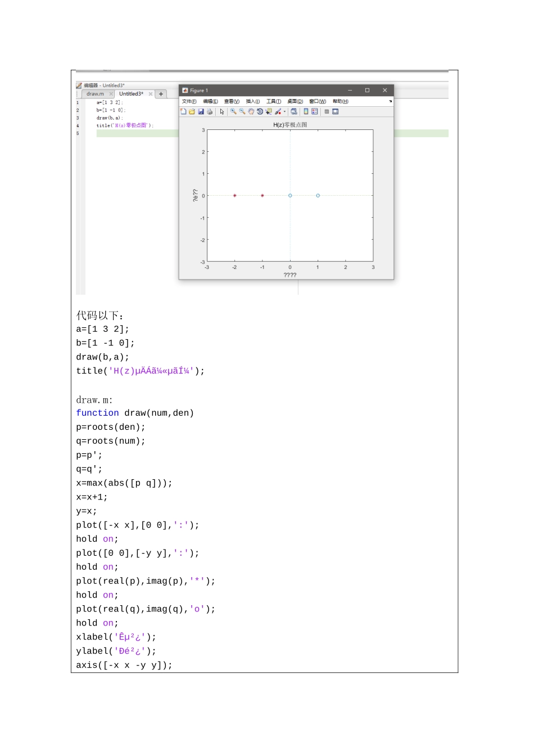Activate the Zoom In magnifier tool
The width and height of the screenshot is (534, 756).
233,111
